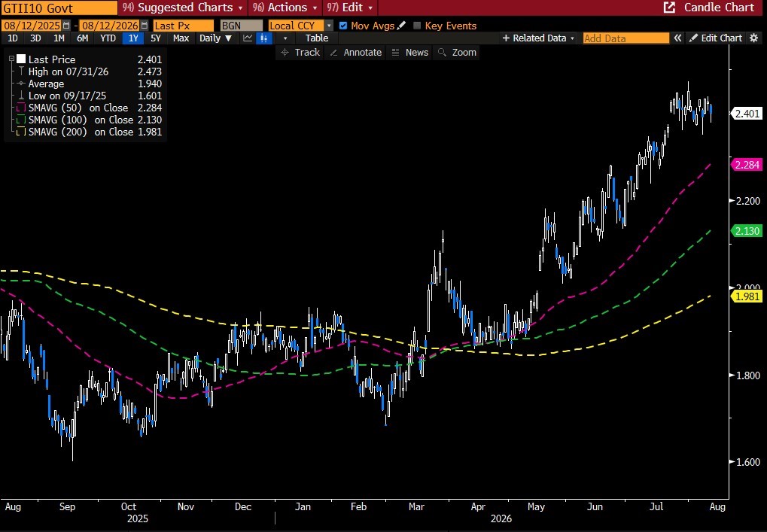This screenshot has width=767, height=532.
Task: Open the start date calendar picker
Action: point(66,26)
